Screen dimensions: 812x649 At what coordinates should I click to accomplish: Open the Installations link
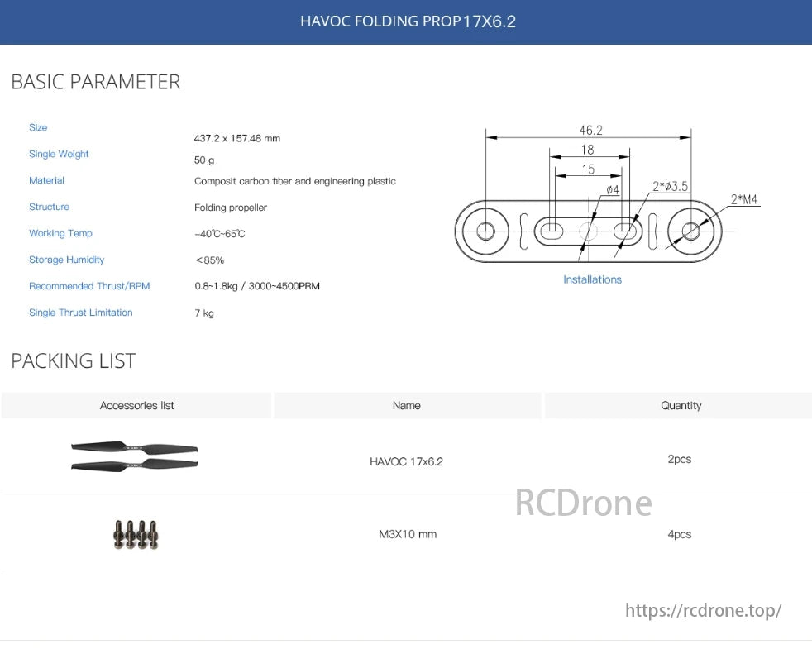tap(592, 279)
